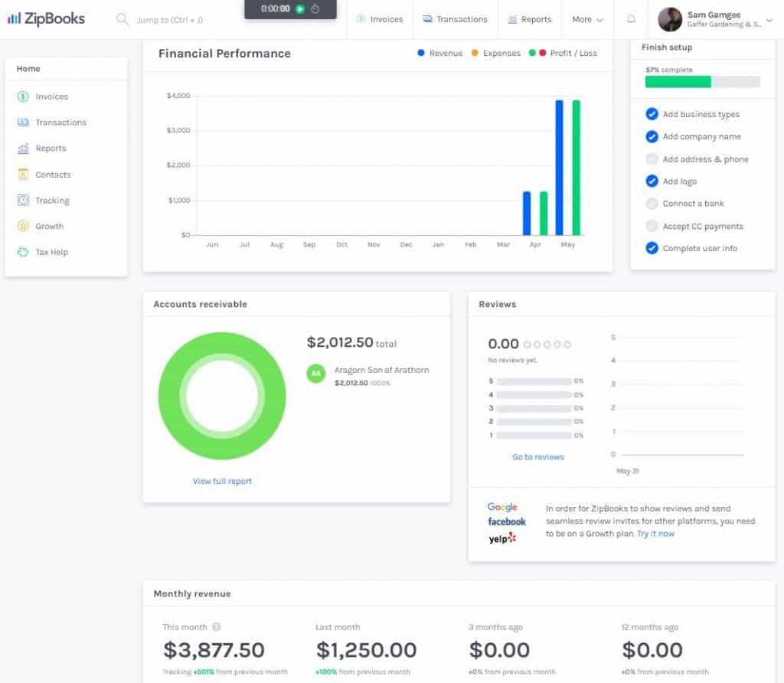Click the AA avatar for Aragorn
This screenshot has height=683, width=784.
click(316, 373)
